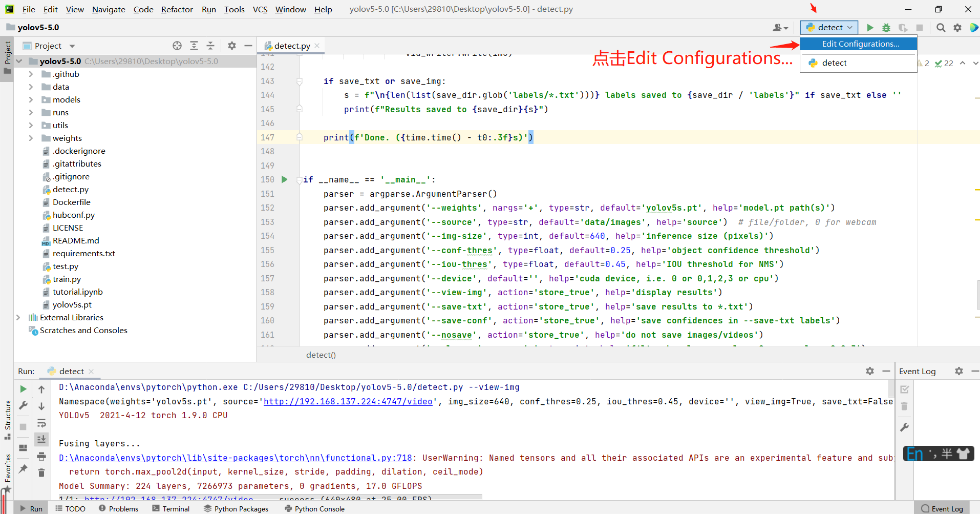This screenshot has height=514, width=980.
Task: Close the detect.py editor tab
Action: pos(317,46)
